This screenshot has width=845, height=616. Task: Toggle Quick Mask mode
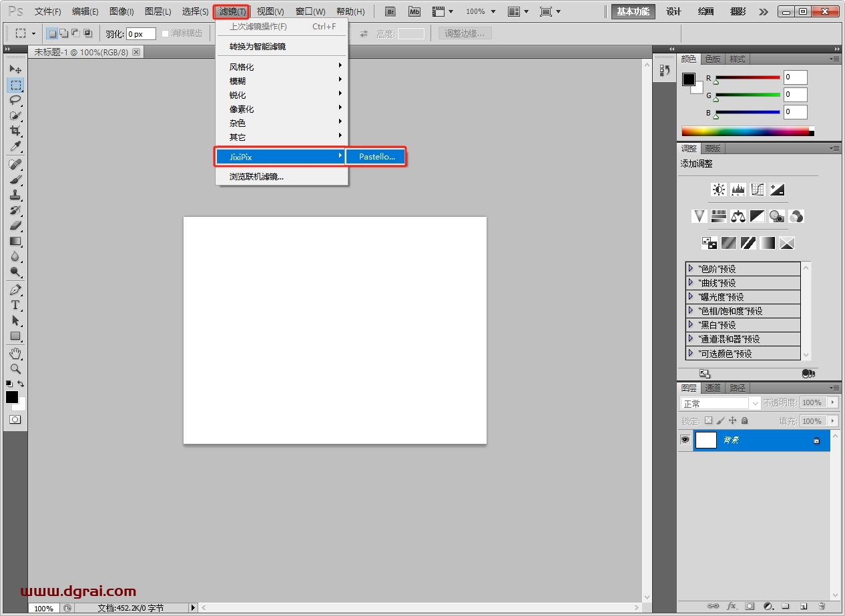15,419
